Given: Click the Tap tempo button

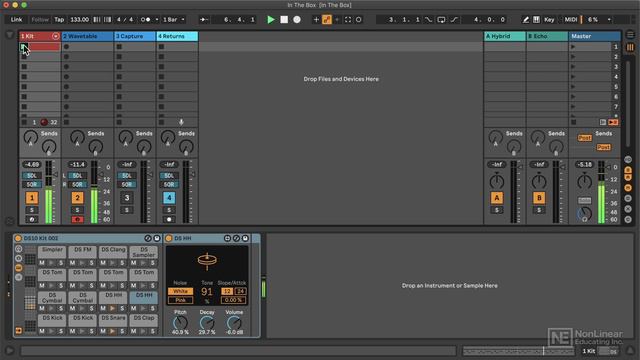Looking at the screenshot, I should [59, 20].
